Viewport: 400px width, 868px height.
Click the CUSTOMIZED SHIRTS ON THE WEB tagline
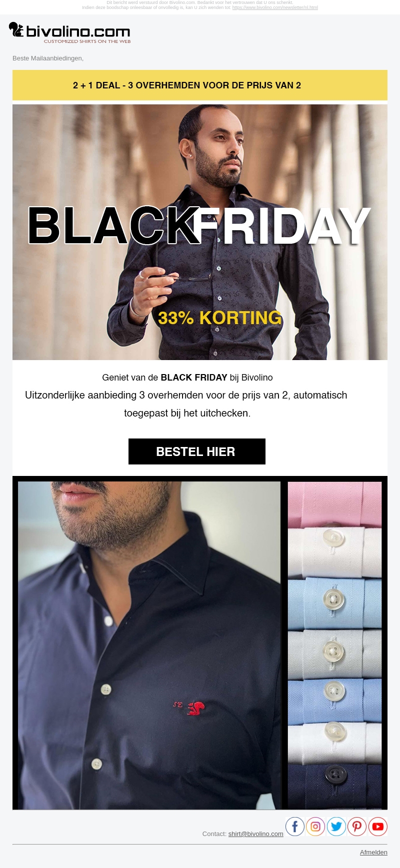[x=87, y=41]
